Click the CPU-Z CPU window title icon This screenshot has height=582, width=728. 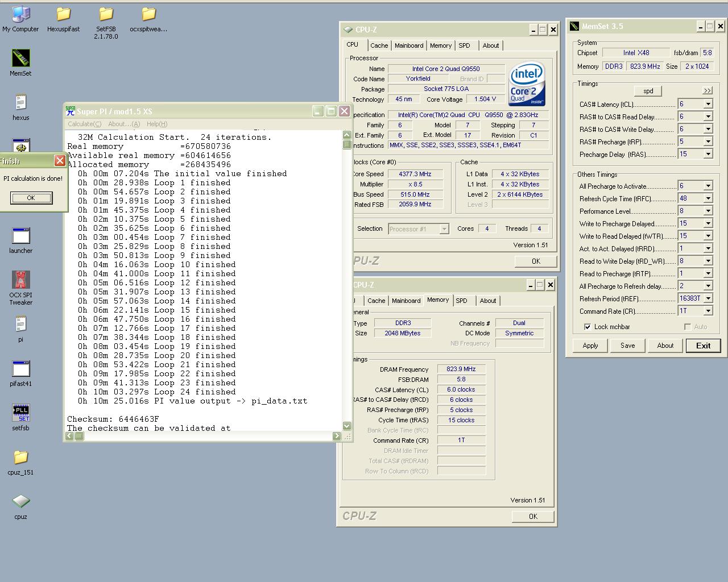(349, 30)
